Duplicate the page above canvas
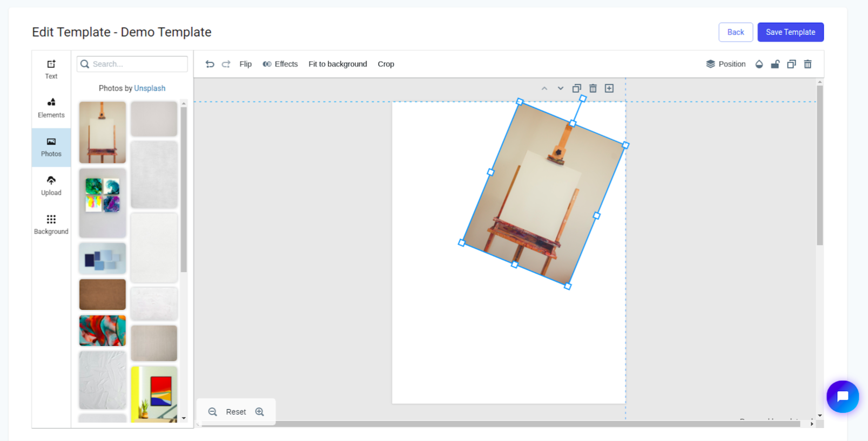This screenshot has width=868, height=441. [x=577, y=89]
